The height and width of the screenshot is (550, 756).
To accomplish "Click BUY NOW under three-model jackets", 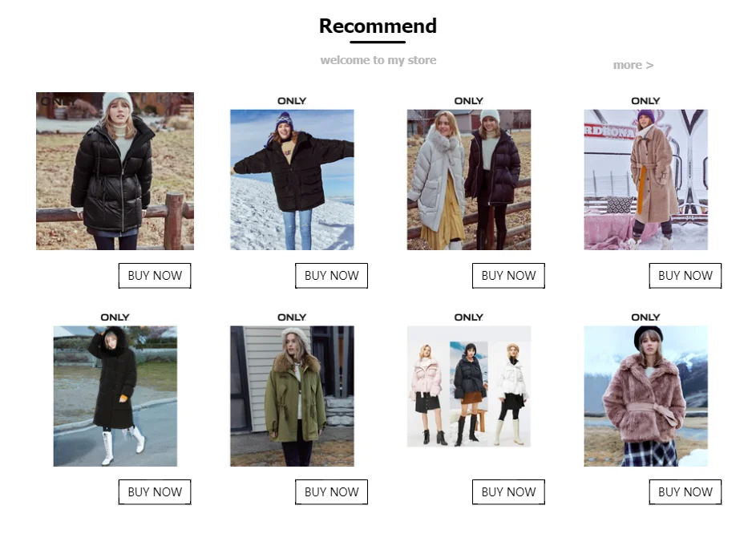I will point(508,492).
